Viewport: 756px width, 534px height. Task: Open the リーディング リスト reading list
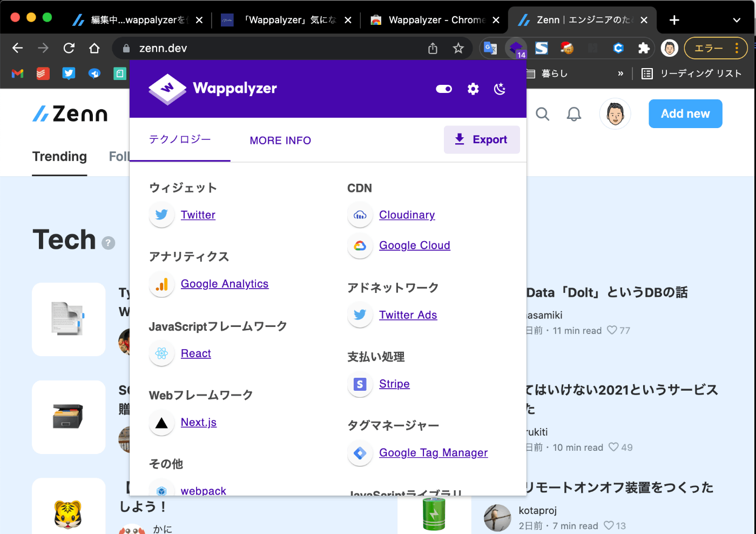coord(692,74)
